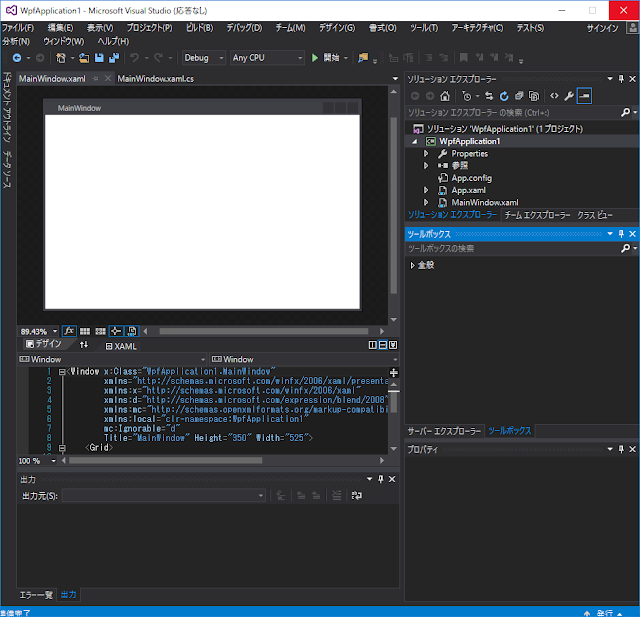This screenshot has width=640, height=617.
Task: Toggle the designer effects fx button
Action: 69,331
